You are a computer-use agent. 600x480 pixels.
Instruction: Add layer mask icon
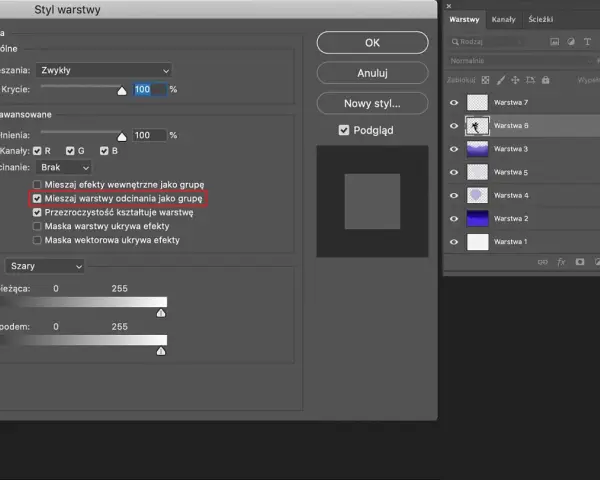580,262
